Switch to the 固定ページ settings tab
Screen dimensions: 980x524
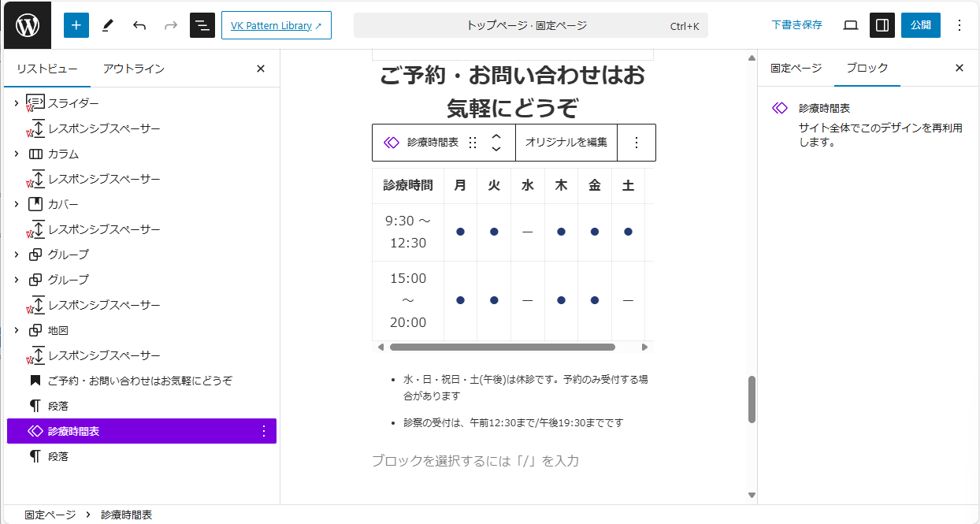(x=796, y=68)
